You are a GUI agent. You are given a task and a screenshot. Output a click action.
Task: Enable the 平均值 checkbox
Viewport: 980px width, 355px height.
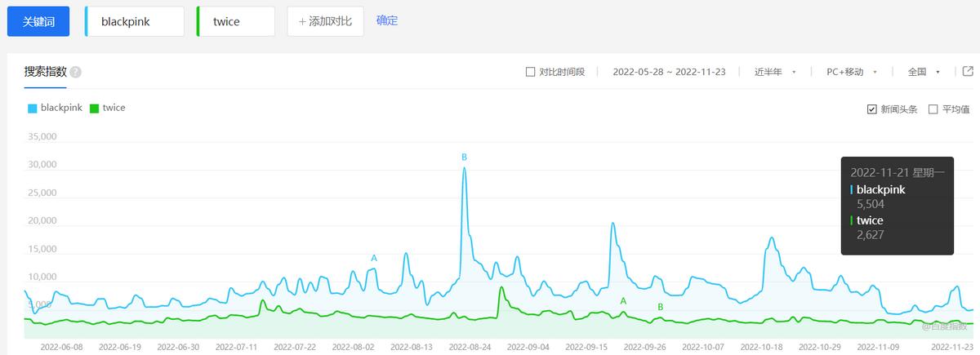point(933,109)
